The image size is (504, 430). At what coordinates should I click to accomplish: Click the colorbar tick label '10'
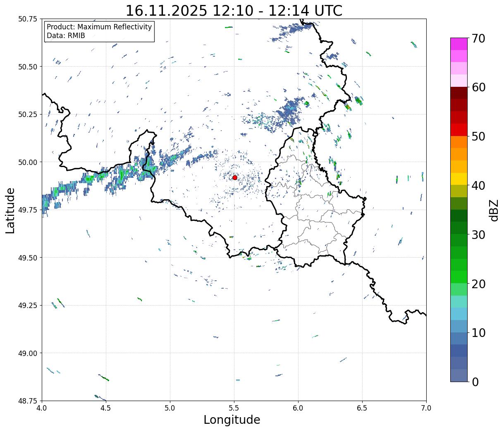point(479,333)
